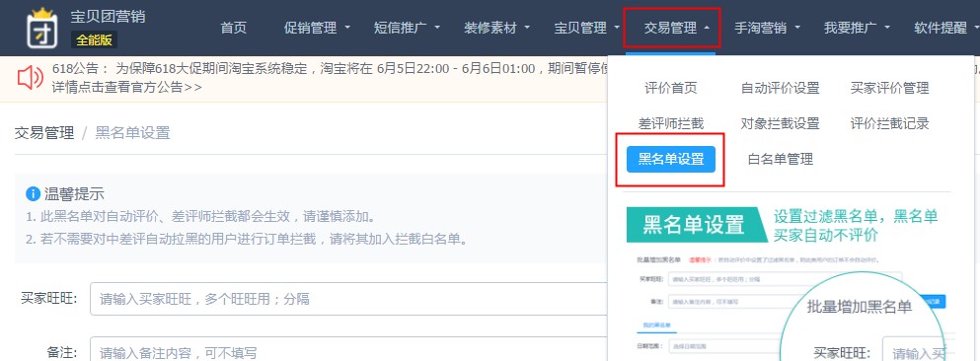
Task: Select 评价首页 in the submenu
Action: click(671, 88)
